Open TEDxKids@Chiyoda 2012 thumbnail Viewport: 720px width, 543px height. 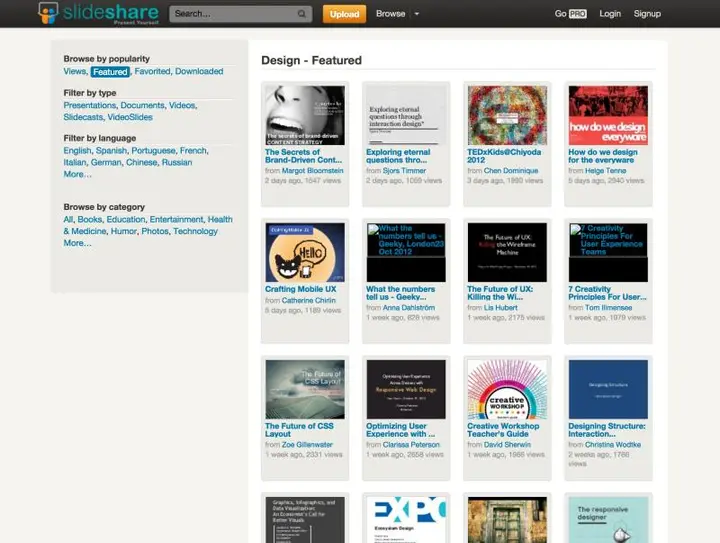(507, 115)
